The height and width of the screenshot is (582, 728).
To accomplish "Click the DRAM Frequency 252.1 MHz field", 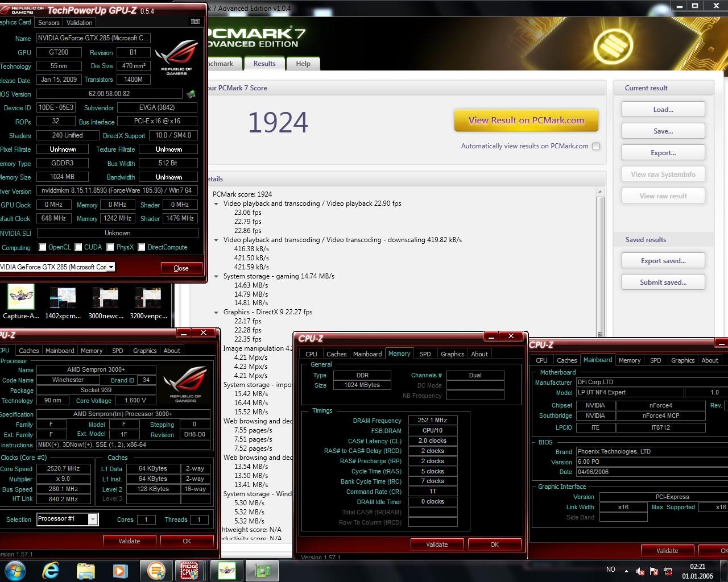I will click(432, 421).
